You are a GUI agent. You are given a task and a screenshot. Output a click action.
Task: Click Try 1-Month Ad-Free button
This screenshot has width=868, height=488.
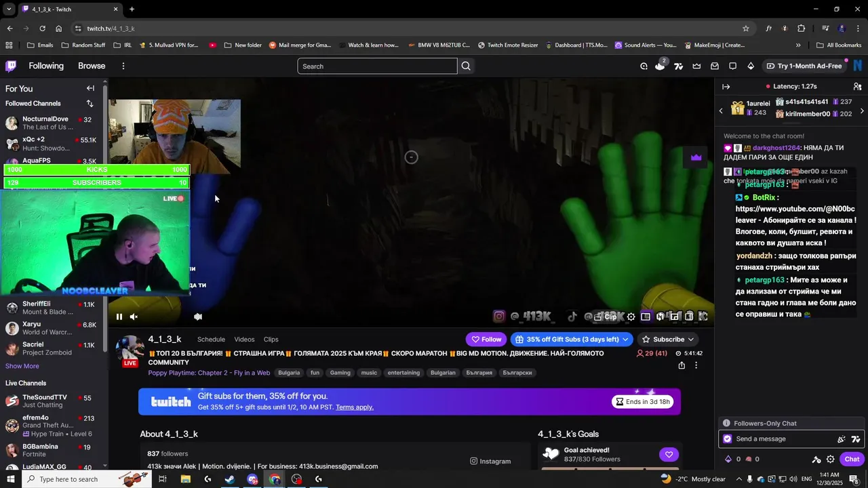pyautogui.click(x=804, y=66)
